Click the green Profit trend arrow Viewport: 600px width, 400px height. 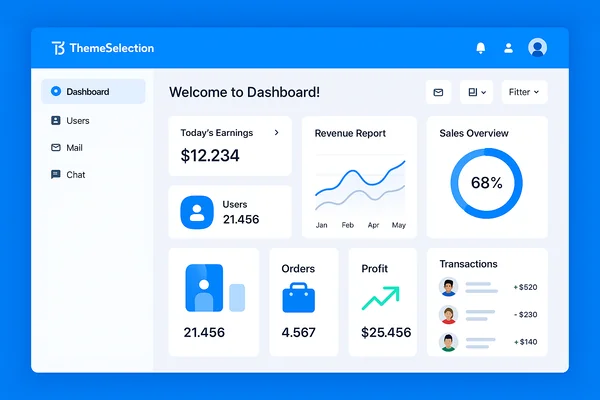(x=380, y=297)
